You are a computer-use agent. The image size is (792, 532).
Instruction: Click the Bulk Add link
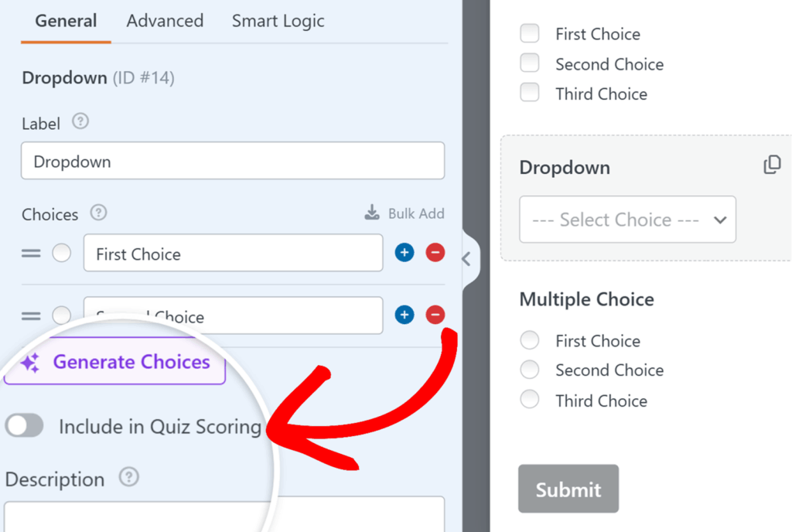pyautogui.click(x=405, y=213)
